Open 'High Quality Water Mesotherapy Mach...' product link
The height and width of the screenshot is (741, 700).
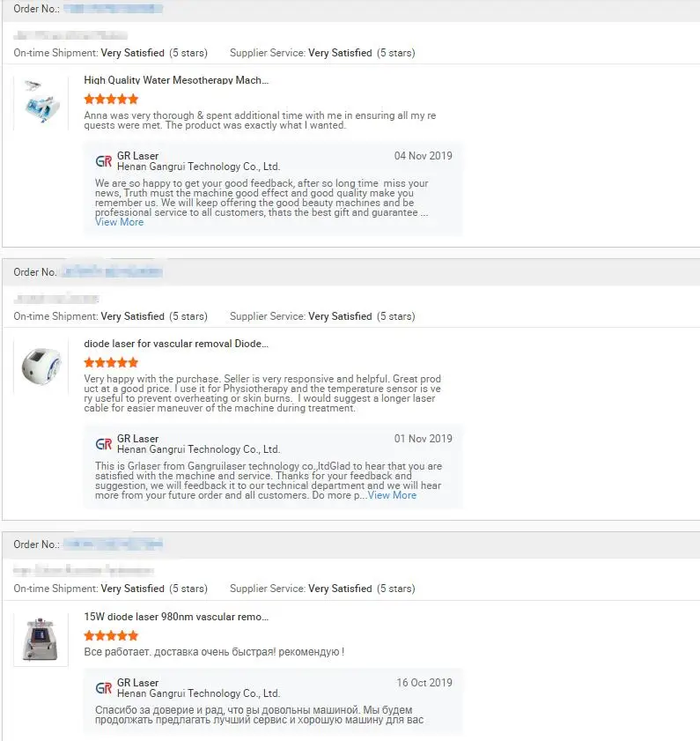176,80
